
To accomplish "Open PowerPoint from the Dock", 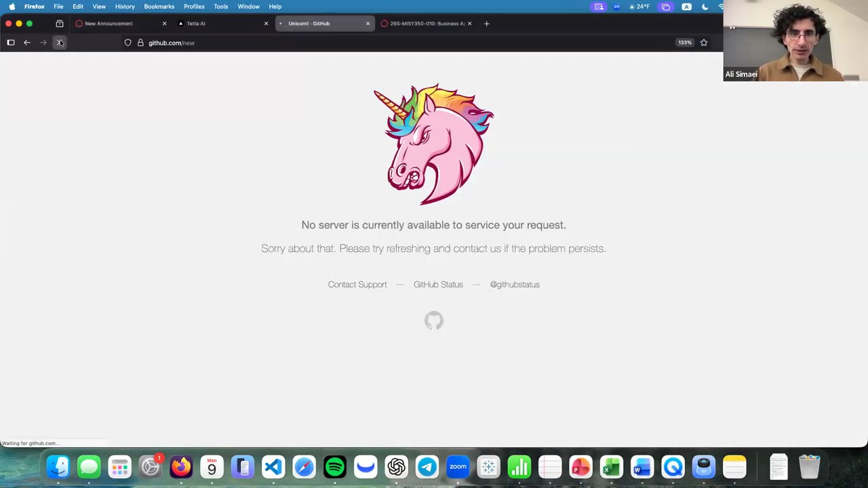I will pyautogui.click(x=580, y=467).
